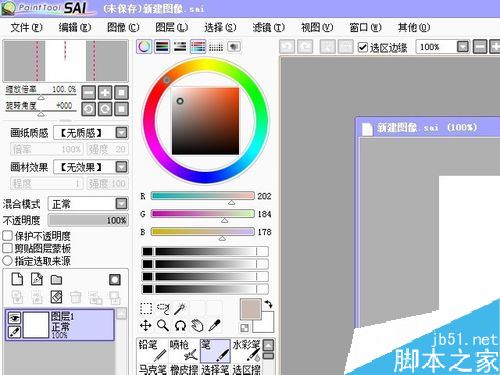The height and width of the screenshot is (375, 500).
Task: Click the clear layer eraser icon
Action: tap(56, 297)
